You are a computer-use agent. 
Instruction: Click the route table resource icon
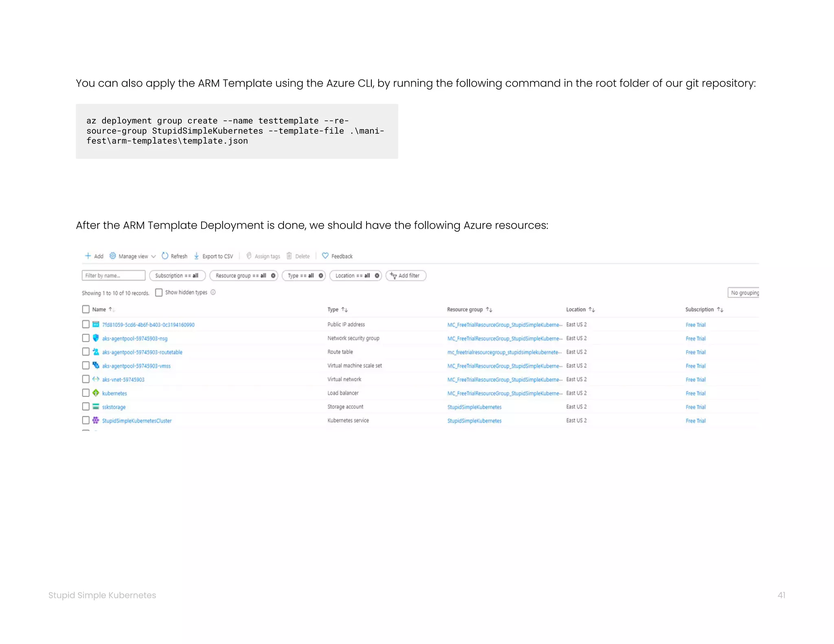pyautogui.click(x=96, y=352)
